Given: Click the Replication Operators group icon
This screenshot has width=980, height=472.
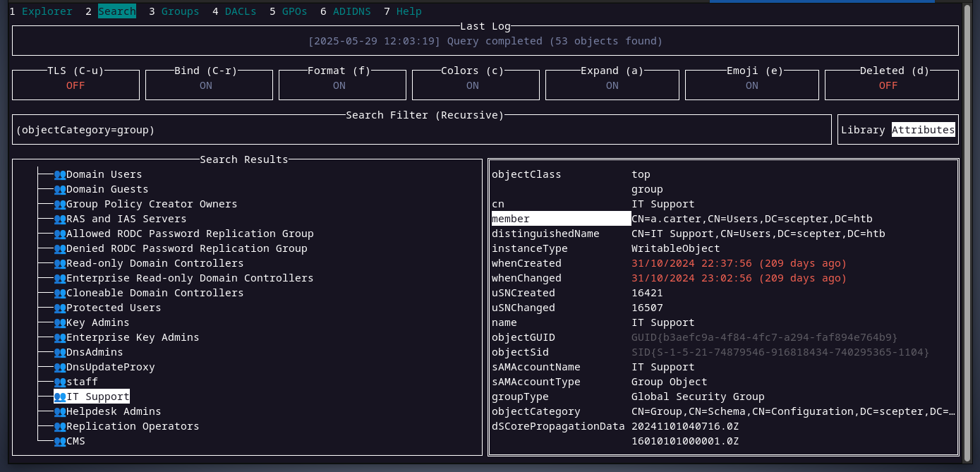Looking at the screenshot, I should tap(59, 426).
